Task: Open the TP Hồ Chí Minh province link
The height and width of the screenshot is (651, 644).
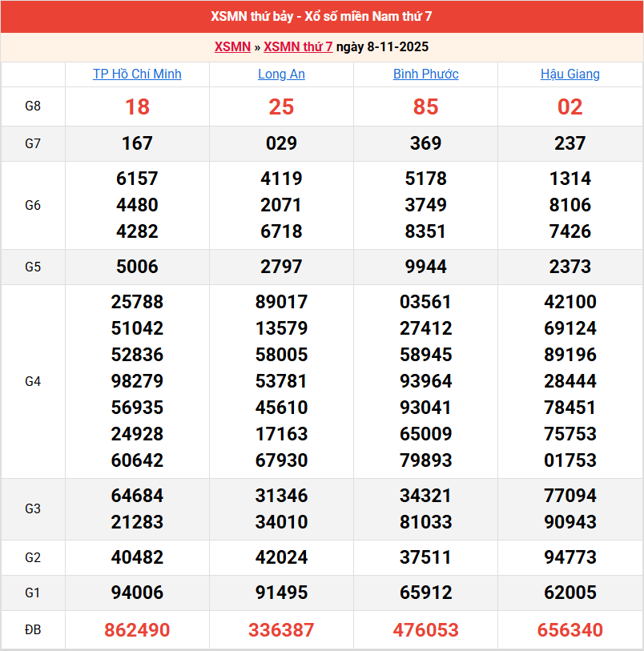Action: tap(137, 74)
